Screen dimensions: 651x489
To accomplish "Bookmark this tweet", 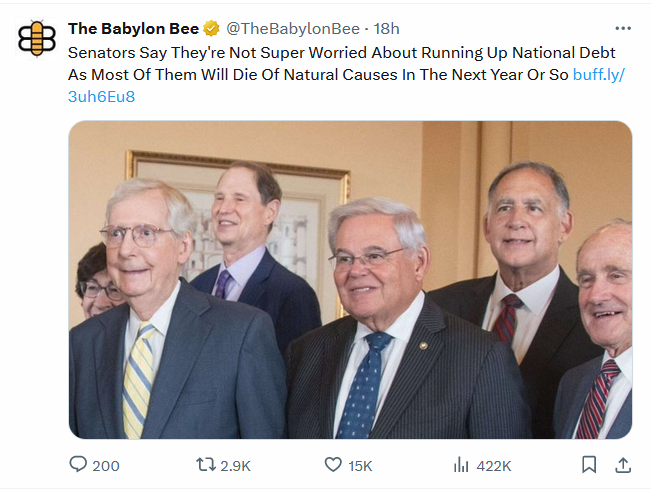I will pyautogui.click(x=589, y=465).
